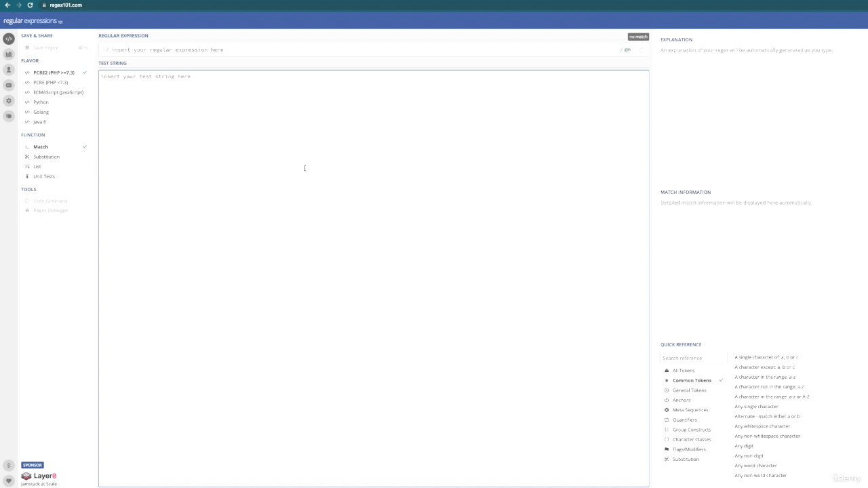The height and width of the screenshot is (488, 868).
Task: Open the regex flags 'gm' selector
Action: point(627,49)
